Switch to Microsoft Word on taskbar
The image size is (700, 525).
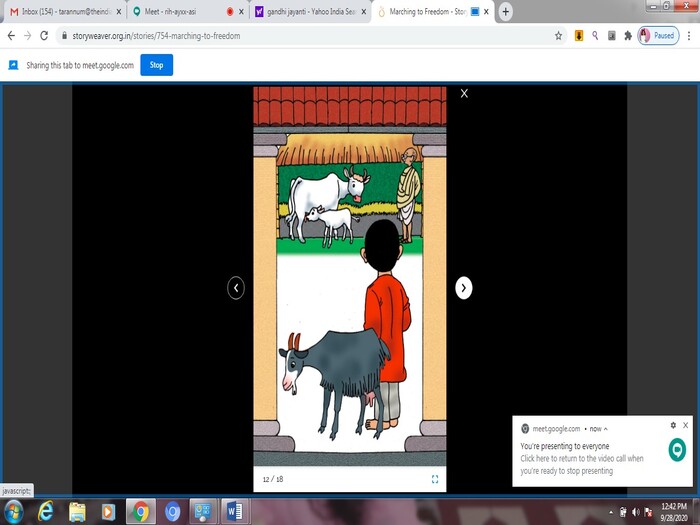click(235, 512)
